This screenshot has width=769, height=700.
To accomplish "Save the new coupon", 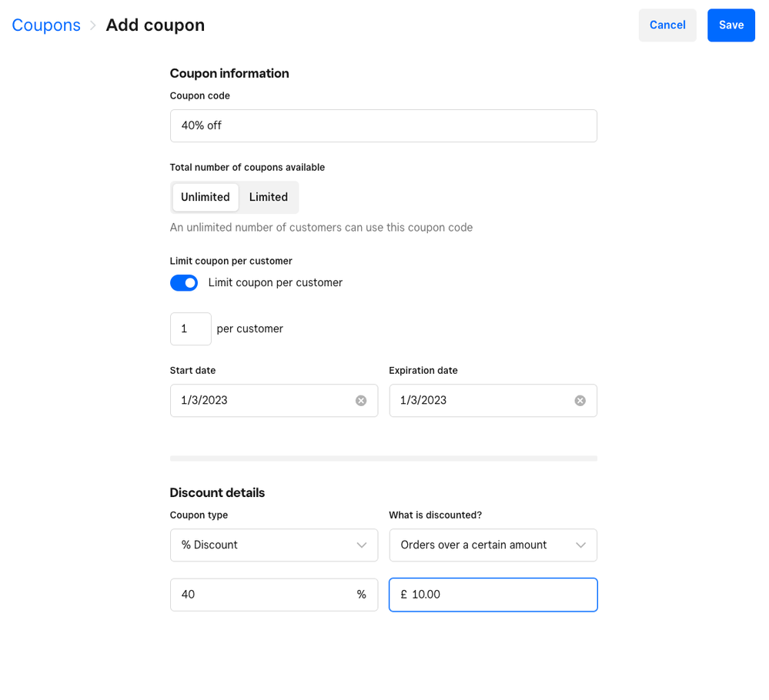I will pyautogui.click(x=731, y=25).
